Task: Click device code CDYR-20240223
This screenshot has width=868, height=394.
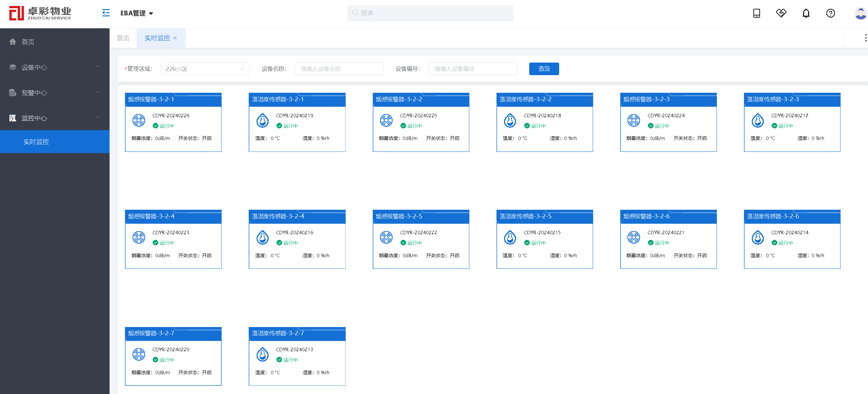Action: (x=171, y=232)
